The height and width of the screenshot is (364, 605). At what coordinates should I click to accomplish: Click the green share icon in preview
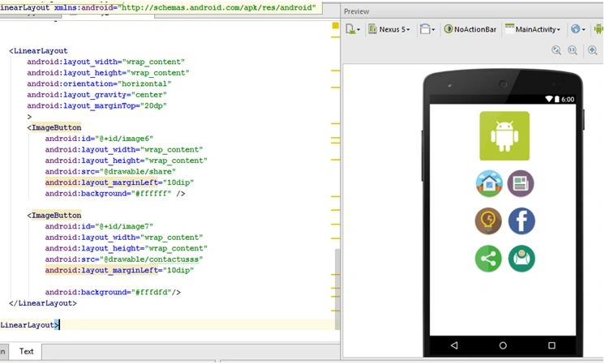click(488, 259)
